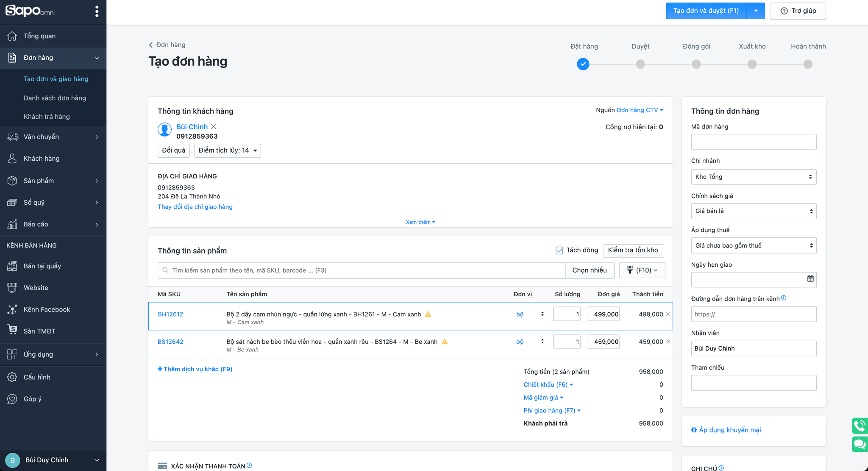Click the three-dot menu beside Sapo logo
The width and height of the screenshot is (868, 471).
(97, 11)
